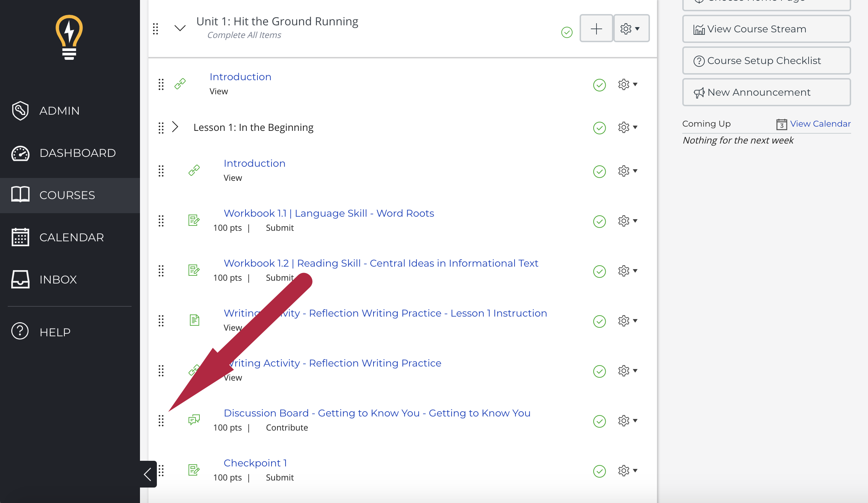Open Workbook 1.1 Language Skill Word Roots

[329, 213]
